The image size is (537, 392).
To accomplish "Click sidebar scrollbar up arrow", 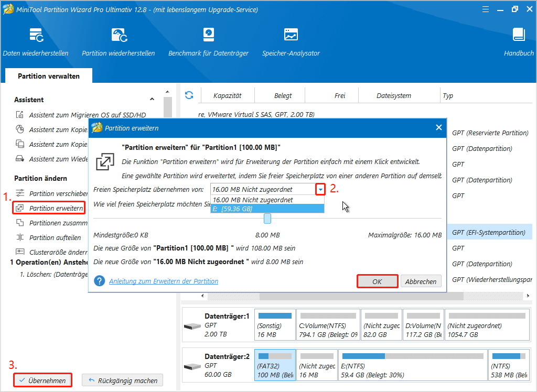I will click(x=167, y=92).
